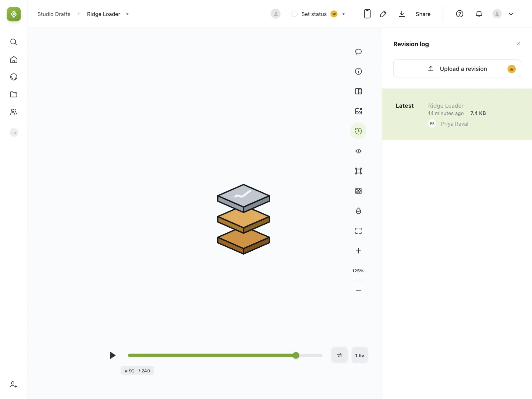This screenshot has height=399, width=532.
Task: Zoom out with the minus icon
Action: (x=358, y=291)
